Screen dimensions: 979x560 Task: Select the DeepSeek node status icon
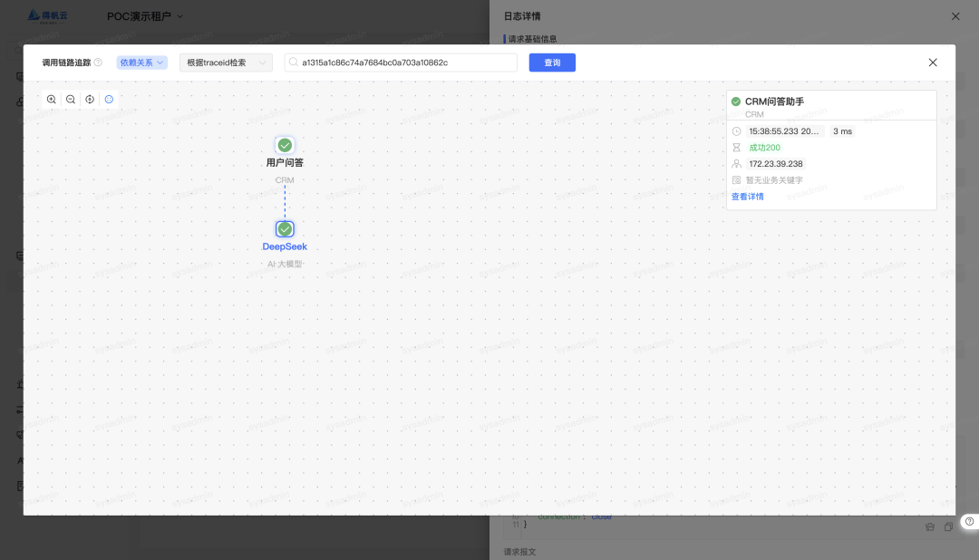click(x=285, y=229)
